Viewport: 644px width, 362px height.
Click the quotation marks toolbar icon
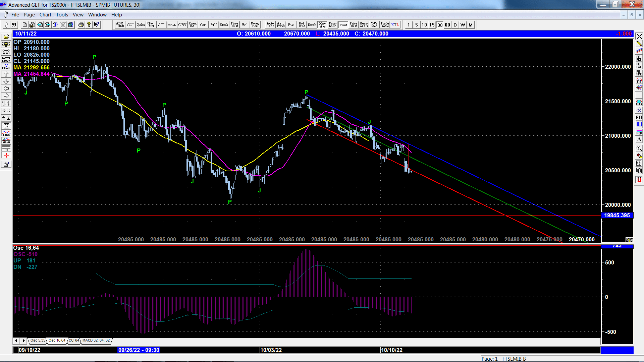point(14,25)
